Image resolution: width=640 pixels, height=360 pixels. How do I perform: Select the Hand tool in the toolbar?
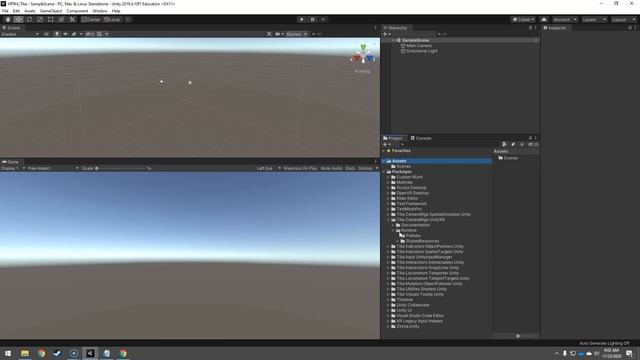click(x=8, y=20)
